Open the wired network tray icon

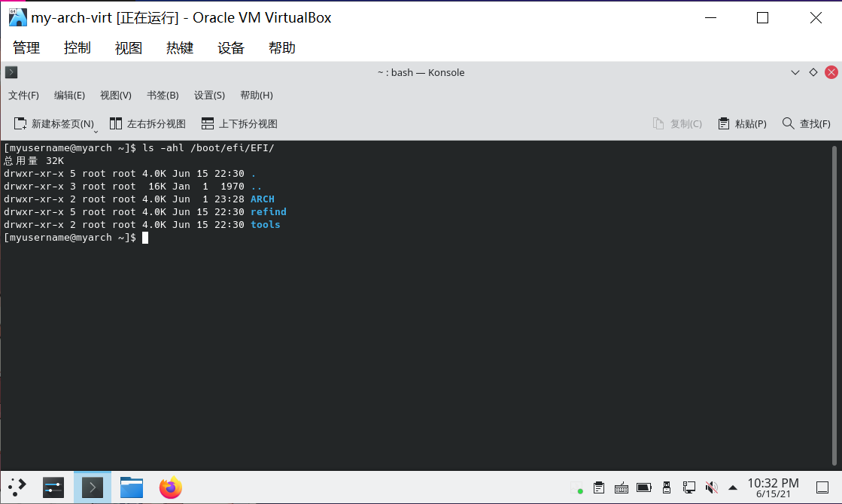click(688, 487)
